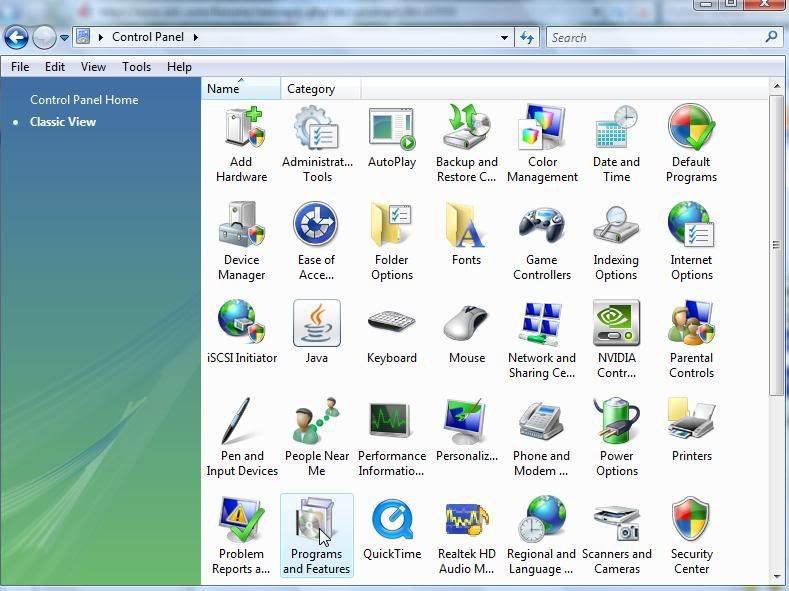Click the vertical scrollbar up arrow

pos(776,86)
